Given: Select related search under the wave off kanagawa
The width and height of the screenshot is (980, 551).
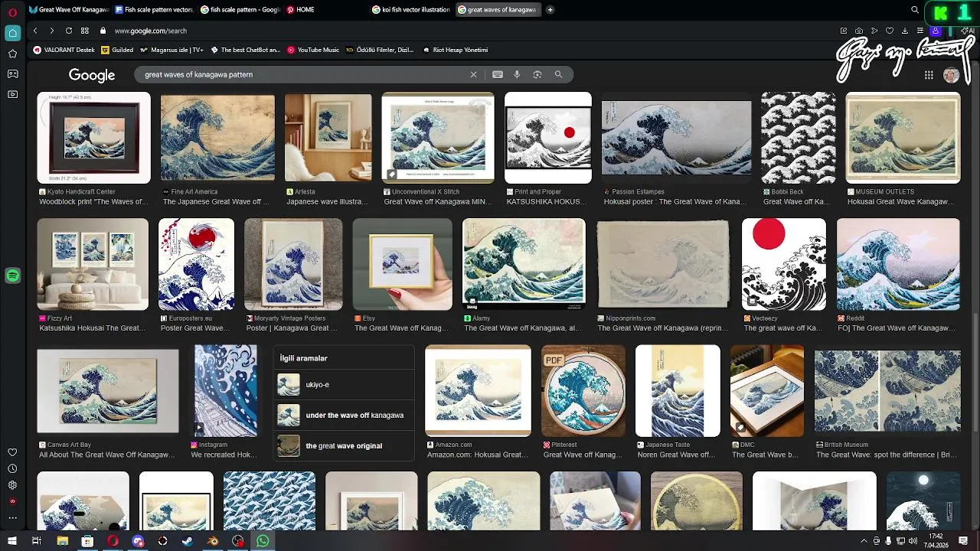Looking at the screenshot, I should click(343, 416).
